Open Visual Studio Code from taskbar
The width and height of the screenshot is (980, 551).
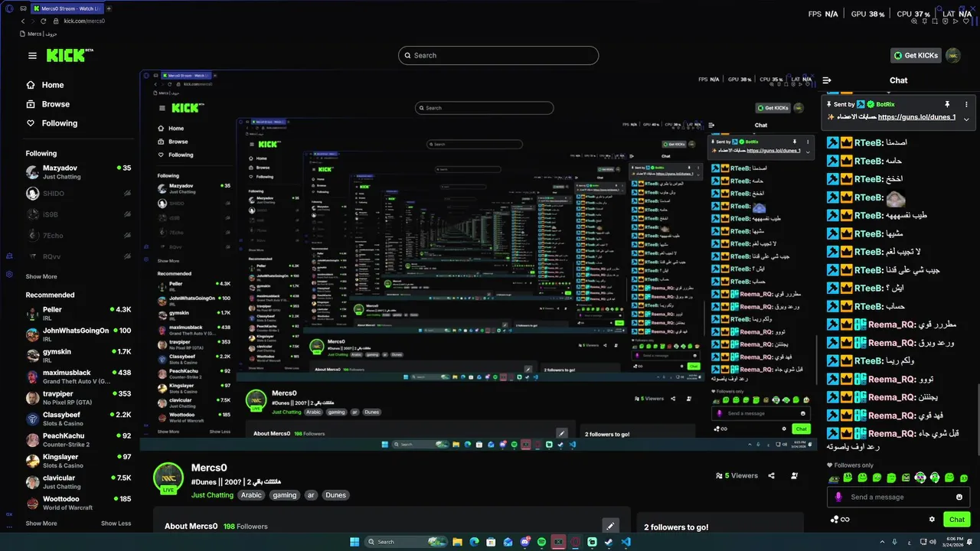click(x=626, y=542)
